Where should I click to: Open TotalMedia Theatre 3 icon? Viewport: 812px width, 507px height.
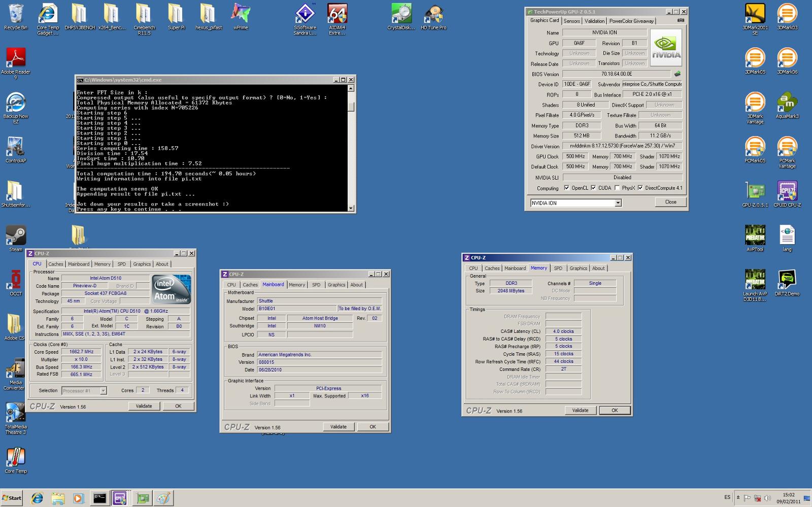pyautogui.click(x=16, y=419)
